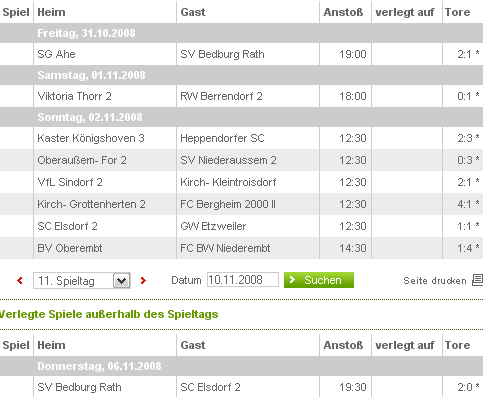Image resolution: width=483 pixels, height=397 pixels.
Task: Click the Verlegte Spiele außerhalb des Spieltags heading
Action: point(109,314)
